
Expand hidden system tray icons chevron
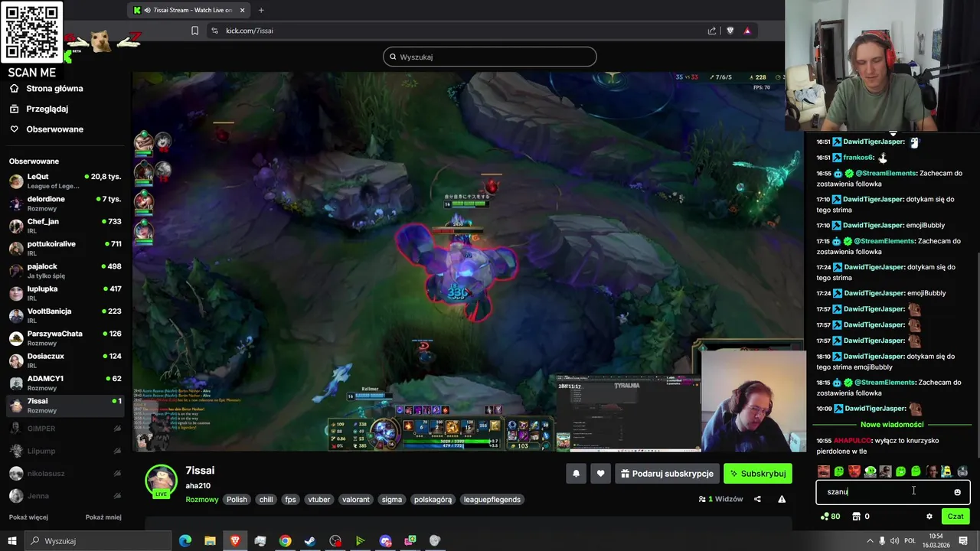870,541
